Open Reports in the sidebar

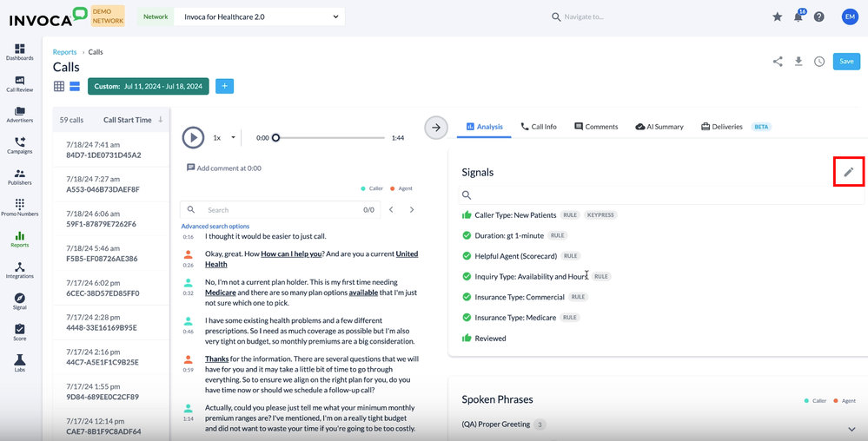20,240
